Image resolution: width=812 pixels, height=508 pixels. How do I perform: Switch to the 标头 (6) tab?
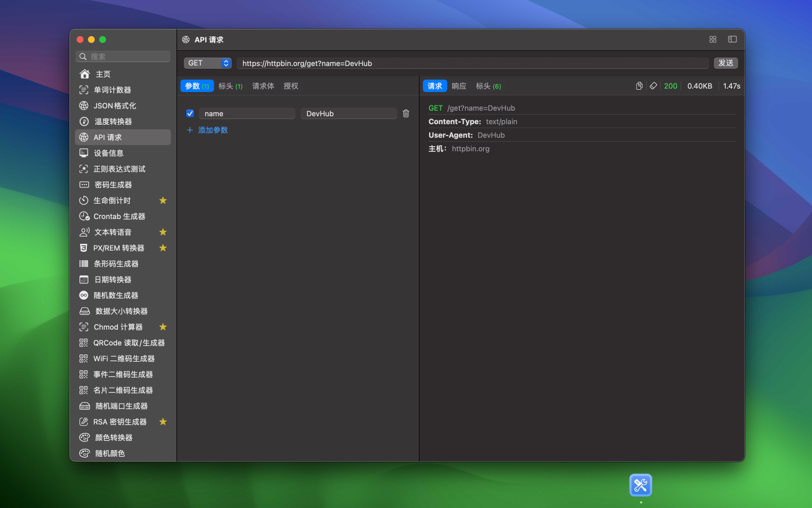click(x=488, y=86)
